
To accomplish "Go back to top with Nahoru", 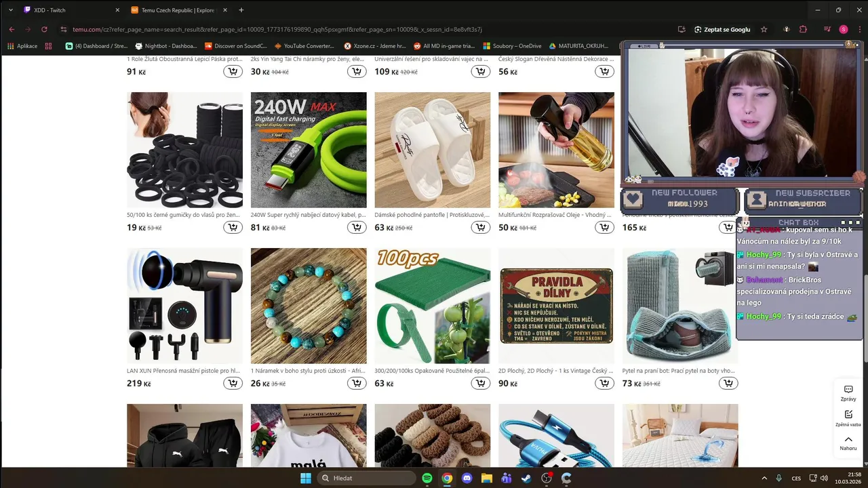I will click(848, 443).
